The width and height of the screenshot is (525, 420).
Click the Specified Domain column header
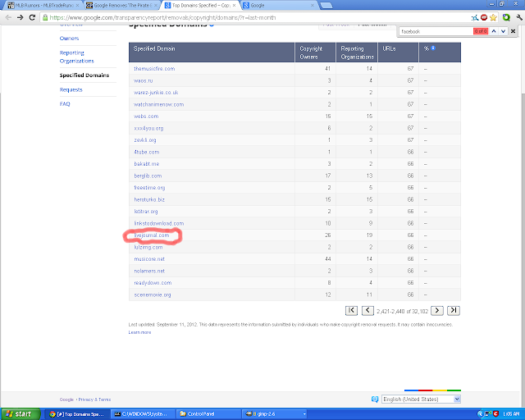[212, 52]
